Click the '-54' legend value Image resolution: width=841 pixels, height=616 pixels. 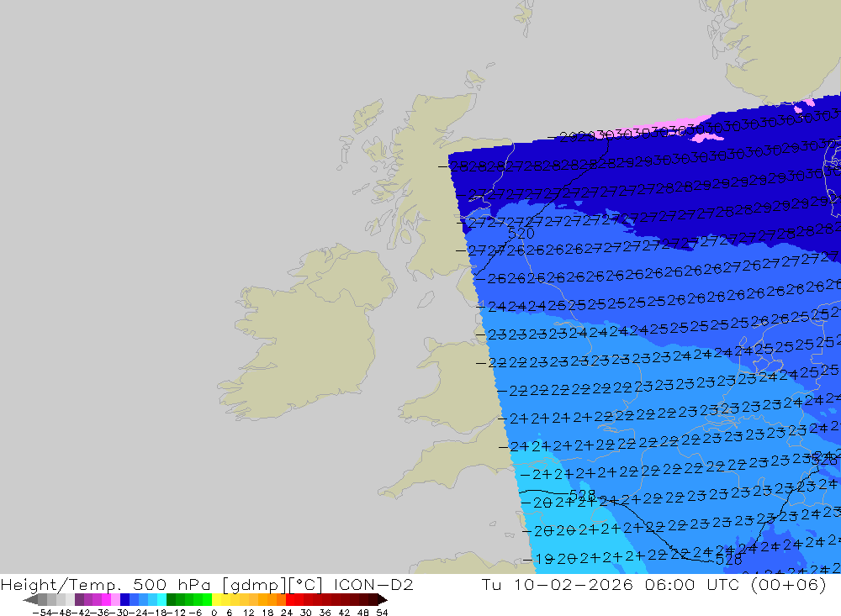(42, 613)
